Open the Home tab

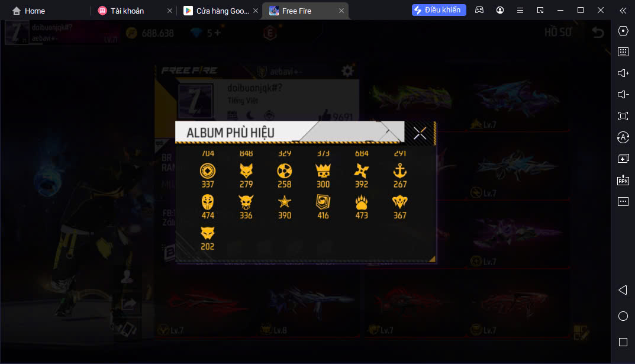click(x=28, y=11)
